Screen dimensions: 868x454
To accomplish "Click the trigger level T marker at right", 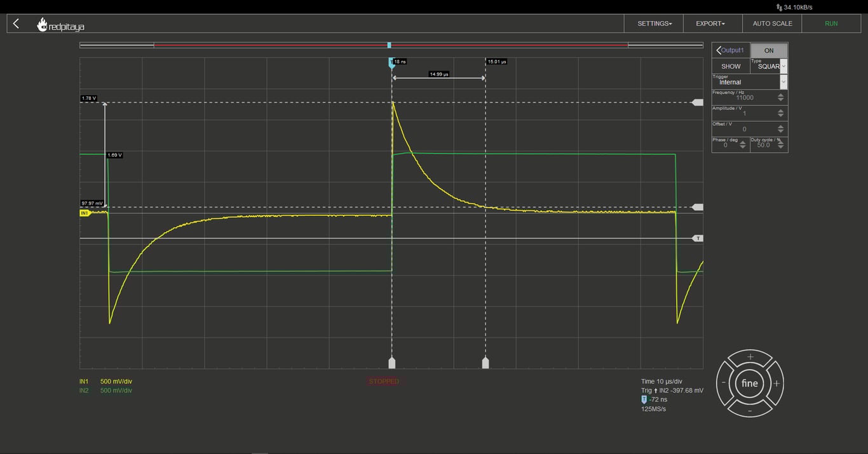I will [698, 238].
